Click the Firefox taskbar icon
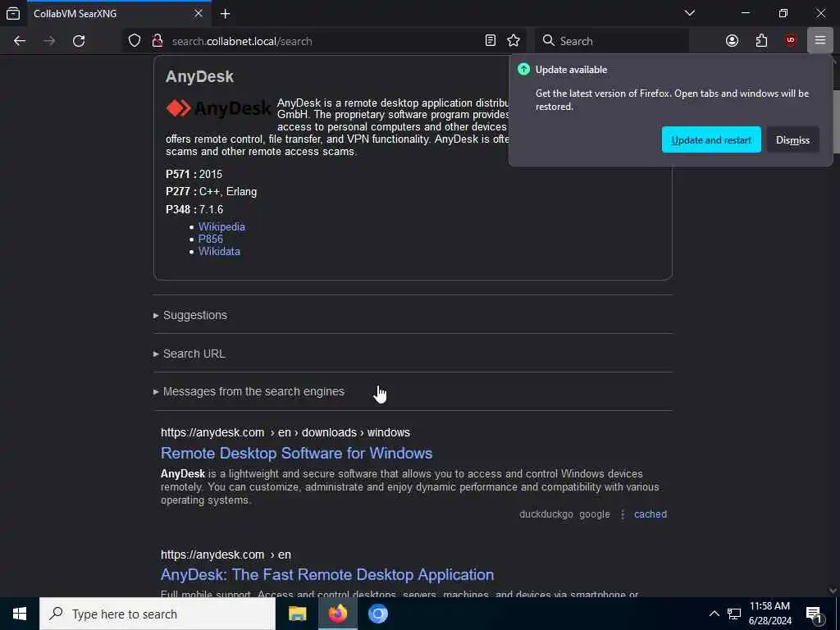 click(337, 614)
